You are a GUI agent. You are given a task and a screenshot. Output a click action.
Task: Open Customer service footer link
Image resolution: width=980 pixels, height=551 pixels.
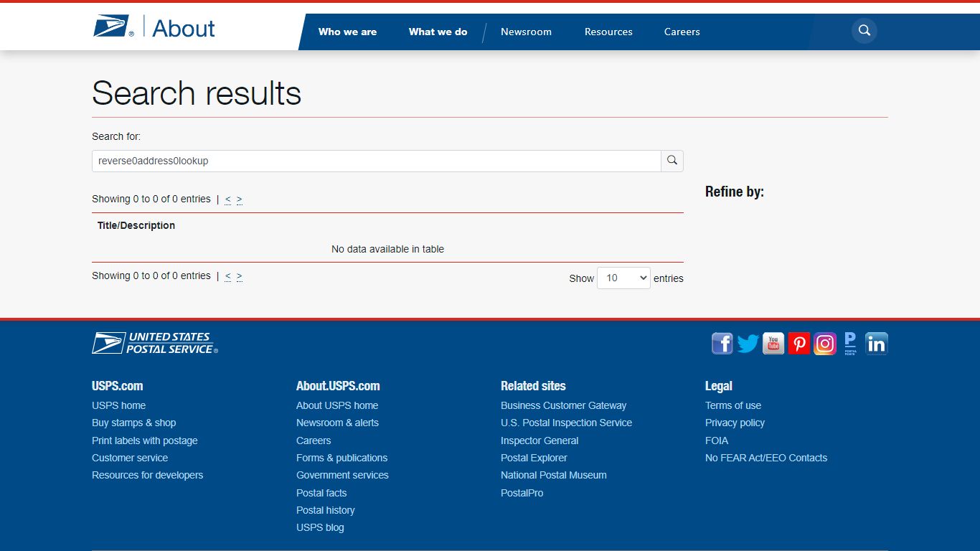coord(130,458)
